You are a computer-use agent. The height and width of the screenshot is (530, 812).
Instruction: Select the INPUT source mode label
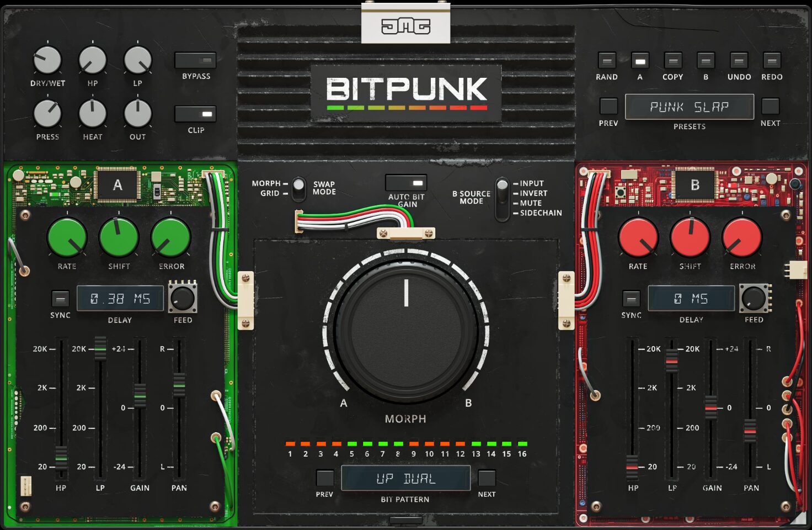click(x=532, y=183)
